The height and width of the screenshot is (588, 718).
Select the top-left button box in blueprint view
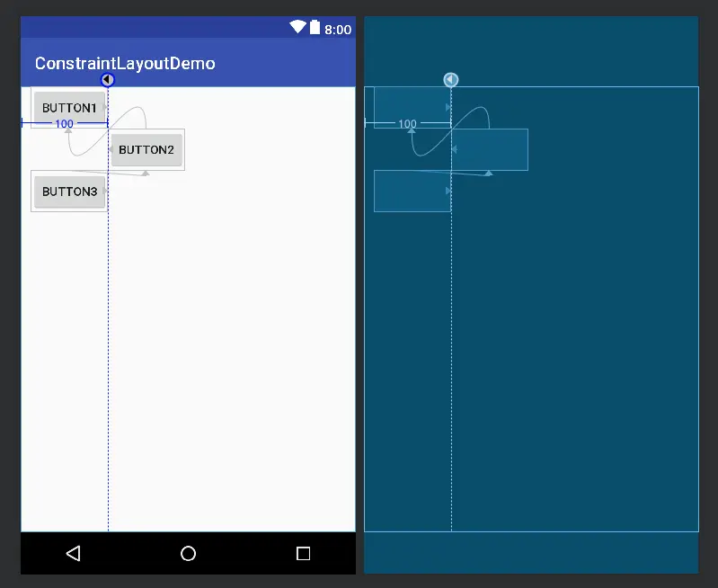tap(412, 108)
